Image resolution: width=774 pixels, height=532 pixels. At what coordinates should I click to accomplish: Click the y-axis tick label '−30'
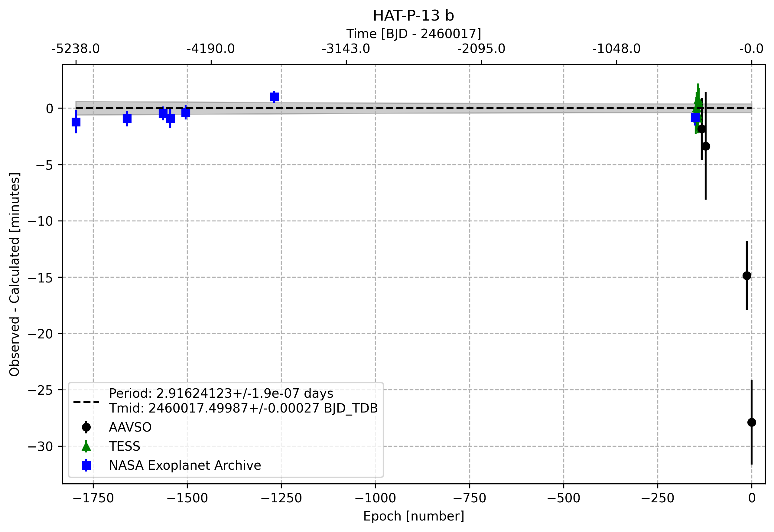coord(41,447)
